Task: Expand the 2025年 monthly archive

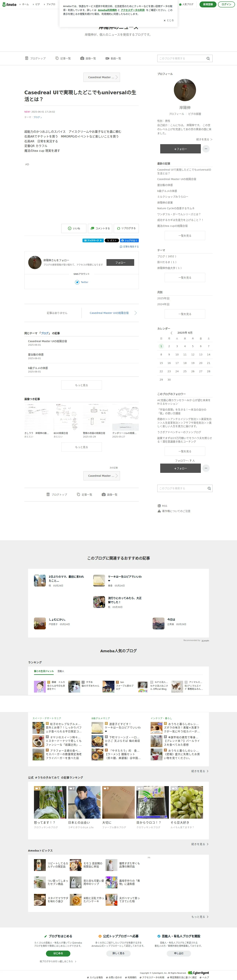Action: [163, 298]
